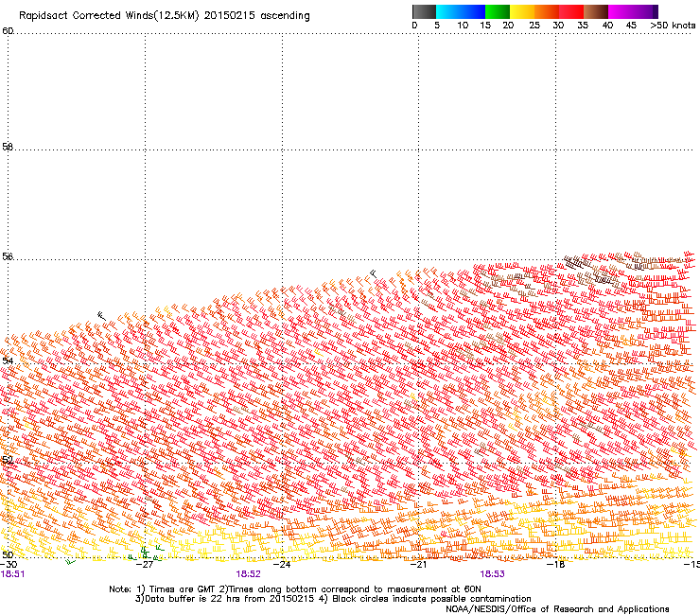Click the legend scale label 40
The height and width of the screenshot is (615, 700).
pos(607,26)
